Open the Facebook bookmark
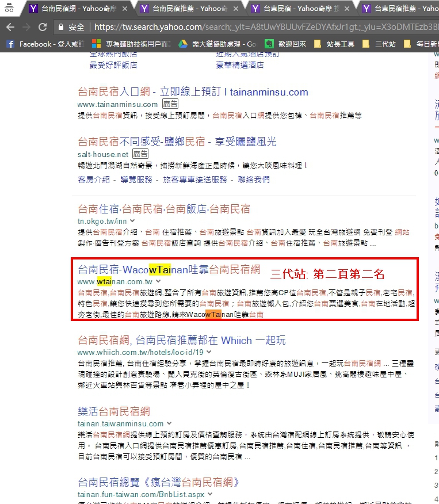This screenshot has height=504, width=439. [x=45, y=44]
